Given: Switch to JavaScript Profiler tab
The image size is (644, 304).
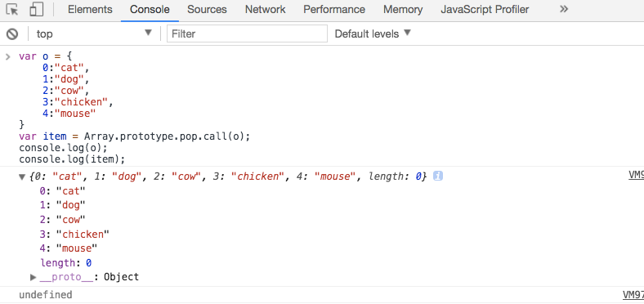Looking at the screenshot, I should [x=485, y=10].
